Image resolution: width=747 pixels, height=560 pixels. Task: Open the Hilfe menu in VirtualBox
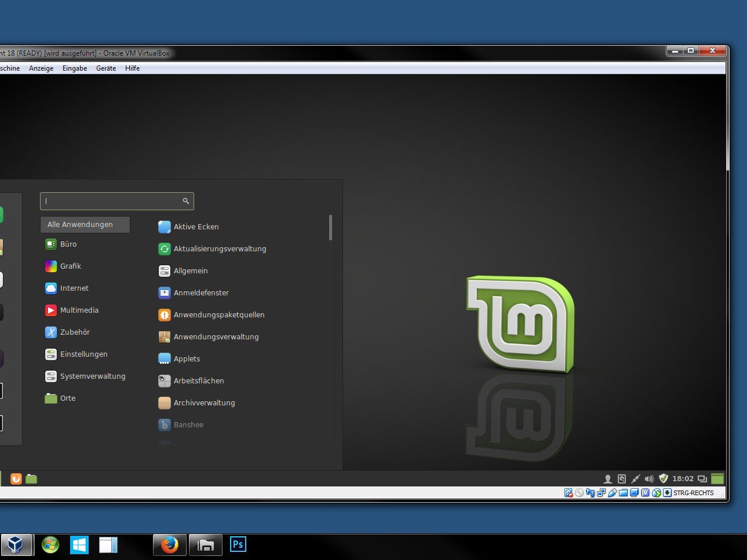[132, 68]
